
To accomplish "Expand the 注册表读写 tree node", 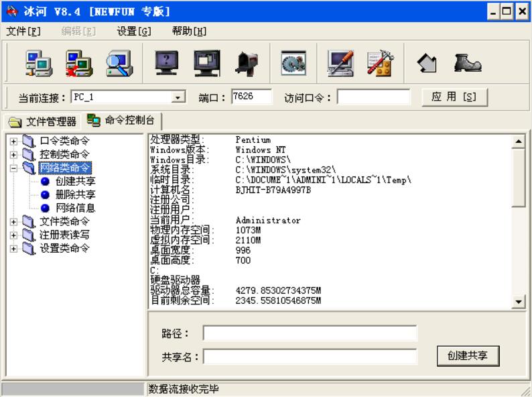I will pyautogui.click(x=13, y=235).
